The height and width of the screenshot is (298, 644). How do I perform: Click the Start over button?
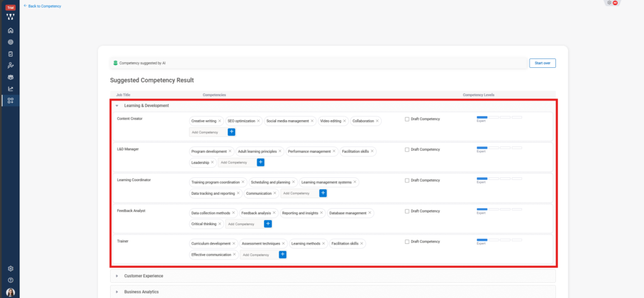[x=542, y=63]
